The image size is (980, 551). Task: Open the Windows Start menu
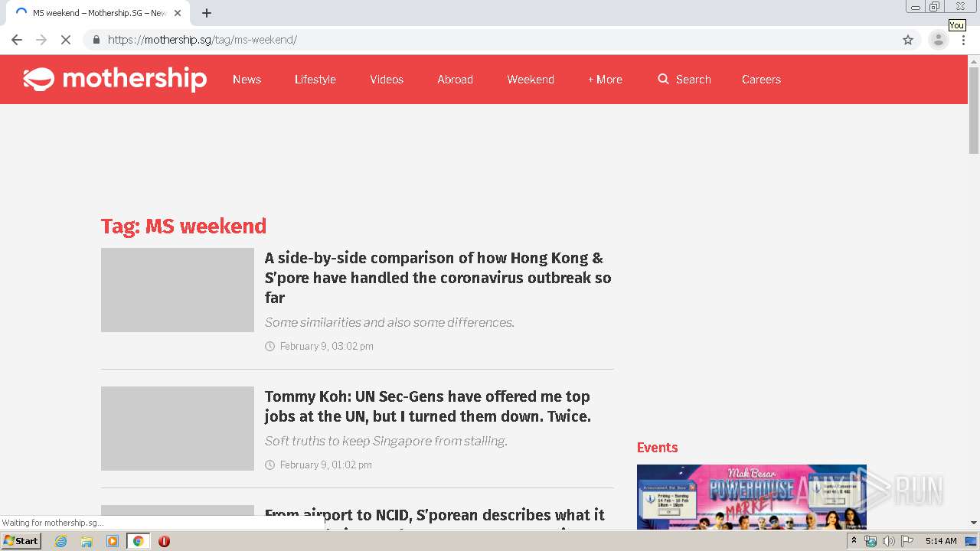21,541
